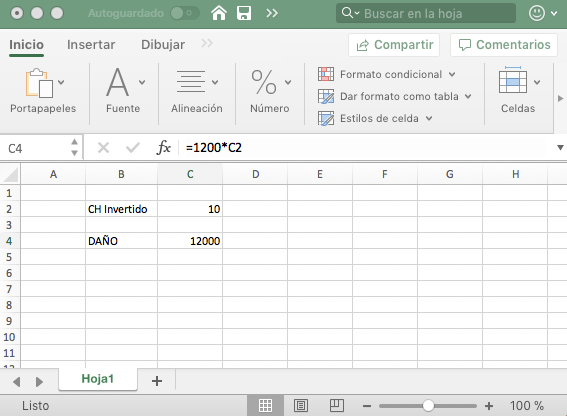Expand the formula bar arrow
Image resolution: width=567 pixels, height=416 pixels.
tap(560, 148)
